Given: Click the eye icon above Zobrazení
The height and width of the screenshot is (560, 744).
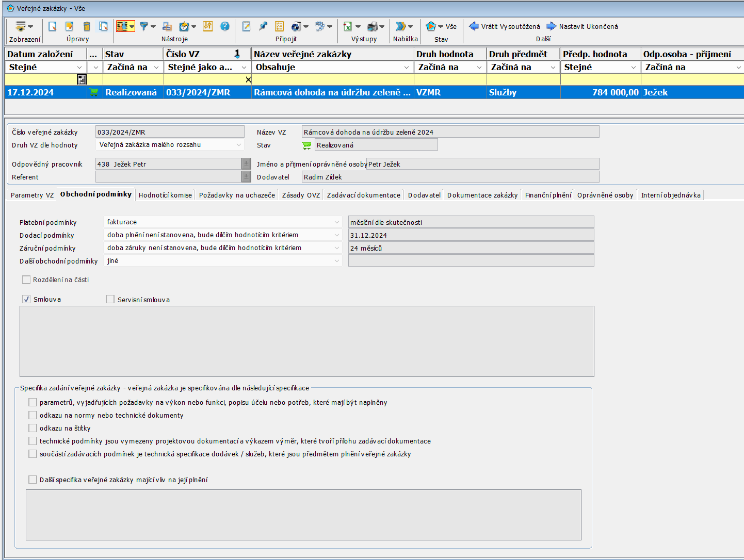Looking at the screenshot, I should point(21,26).
